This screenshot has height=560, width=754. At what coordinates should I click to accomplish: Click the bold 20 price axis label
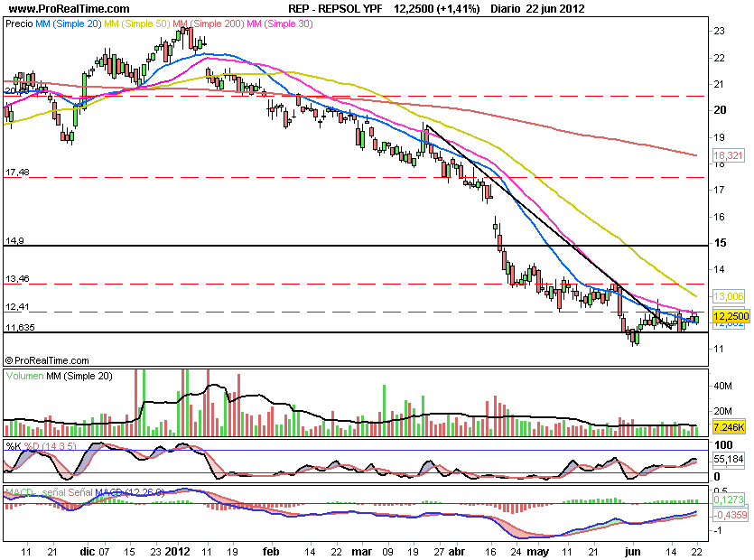pos(720,110)
